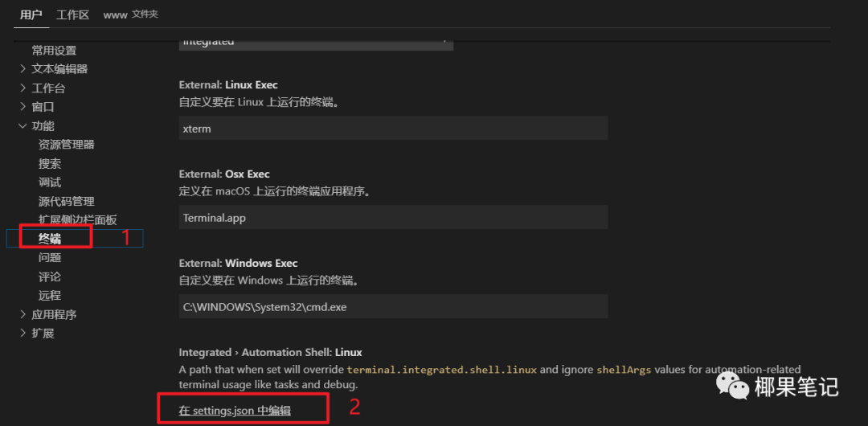Expand the 扩展 tree arrow
The image size is (868, 426).
click(x=23, y=333)
